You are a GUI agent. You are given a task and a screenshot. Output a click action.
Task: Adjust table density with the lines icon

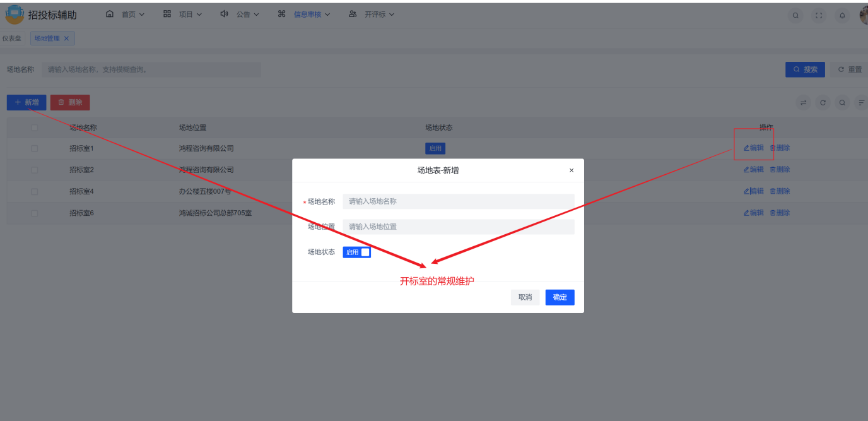[860, 102]
